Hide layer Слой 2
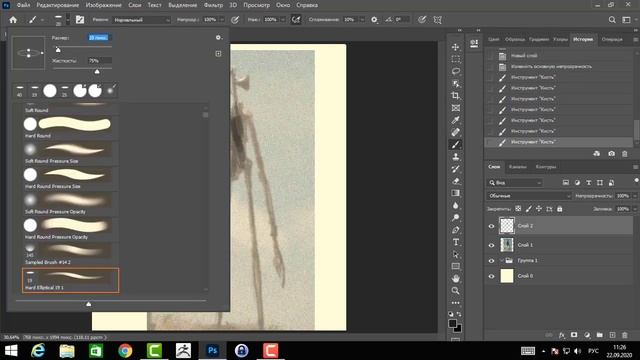Screen dimensions: 640x360 (x=491, y=226)
